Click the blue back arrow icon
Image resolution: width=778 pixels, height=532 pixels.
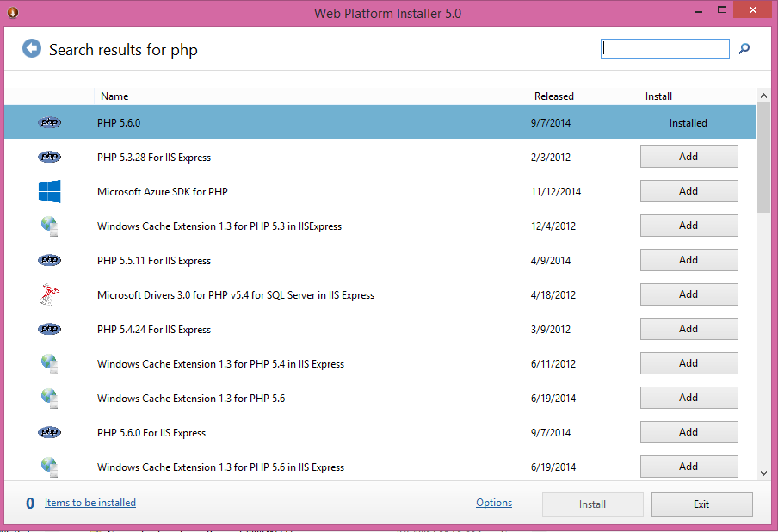(32, 48)
